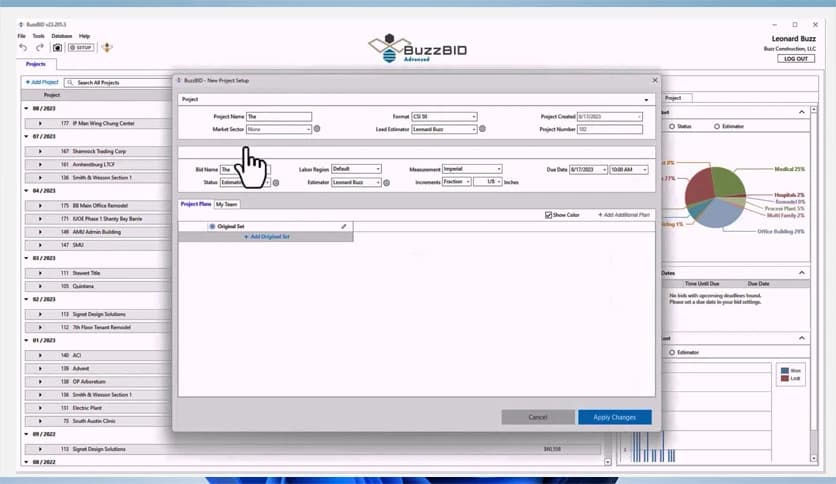Click the Search All Projects field

coord(117,83)
